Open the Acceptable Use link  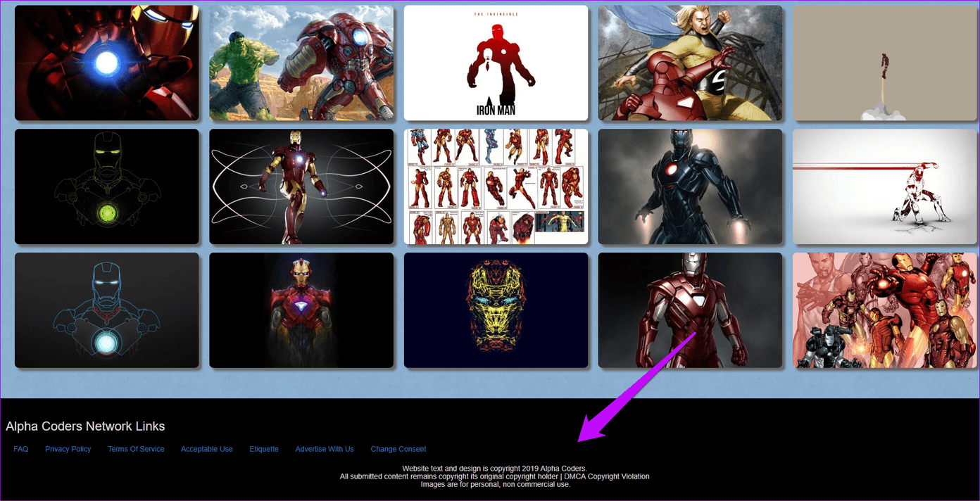tap(207, 449)
